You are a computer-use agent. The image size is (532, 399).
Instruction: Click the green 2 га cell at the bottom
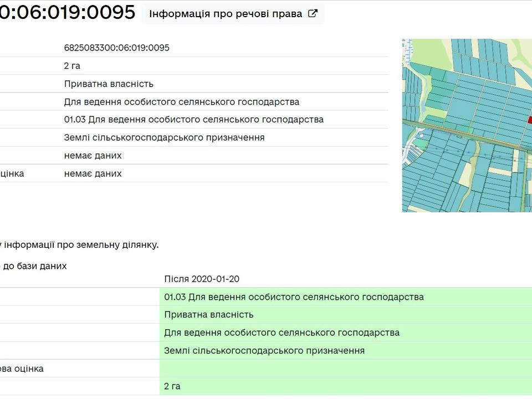click(x=172, y=386)
